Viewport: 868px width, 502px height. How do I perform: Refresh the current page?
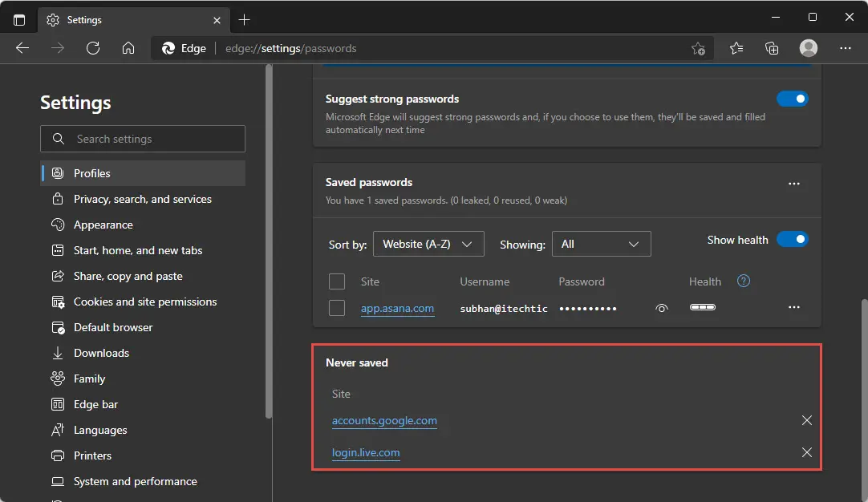93,48
